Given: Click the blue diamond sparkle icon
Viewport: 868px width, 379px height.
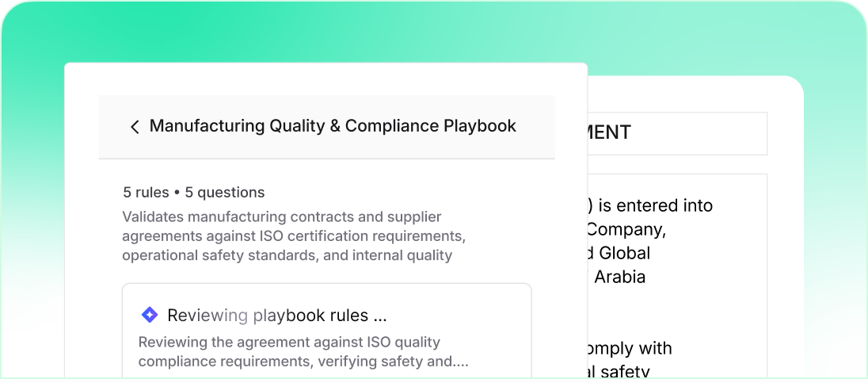Looking at the screenshot, I should pyautogui.click(x=149, y=316).
